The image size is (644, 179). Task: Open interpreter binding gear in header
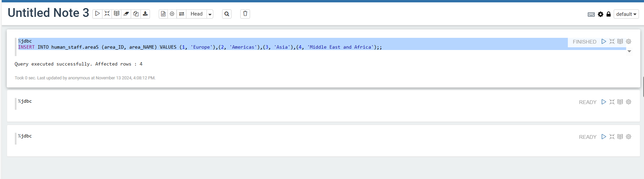601,14
